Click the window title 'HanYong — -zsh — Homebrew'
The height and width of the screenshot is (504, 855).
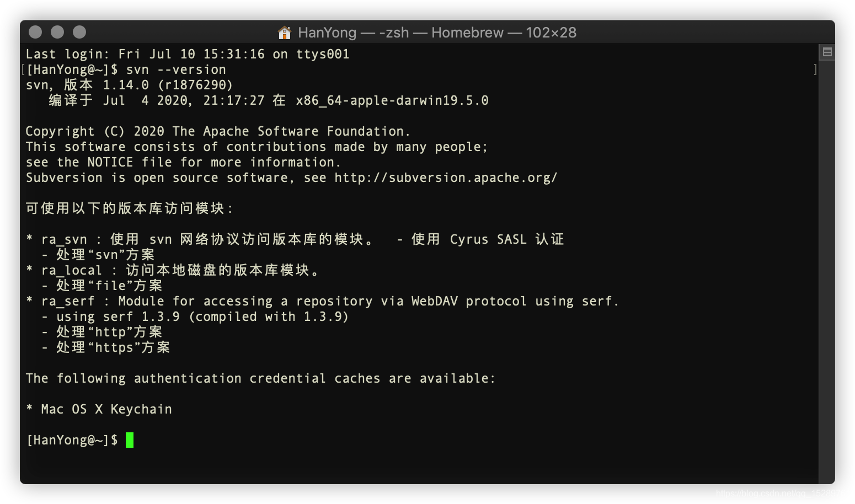pyautogui.click(x=400, y=33)
